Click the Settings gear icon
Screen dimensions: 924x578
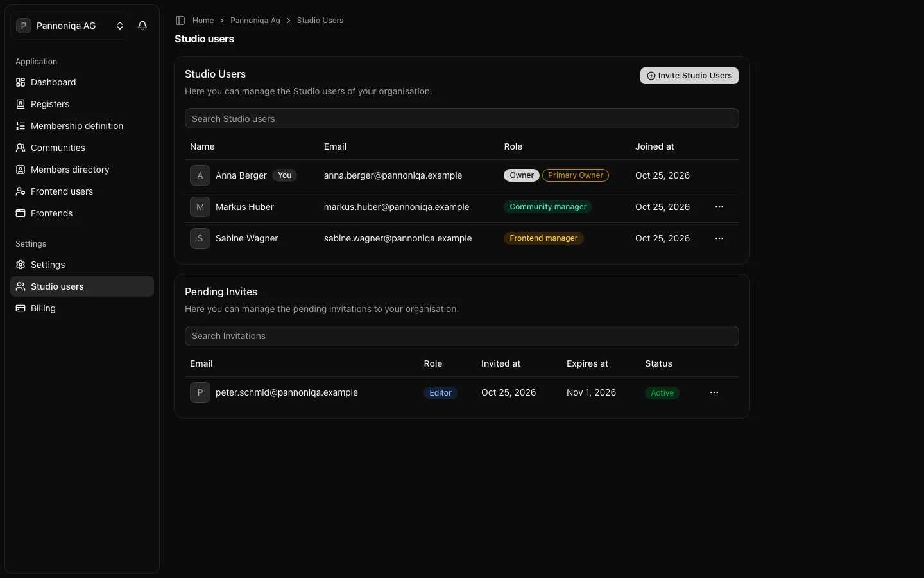21,265
